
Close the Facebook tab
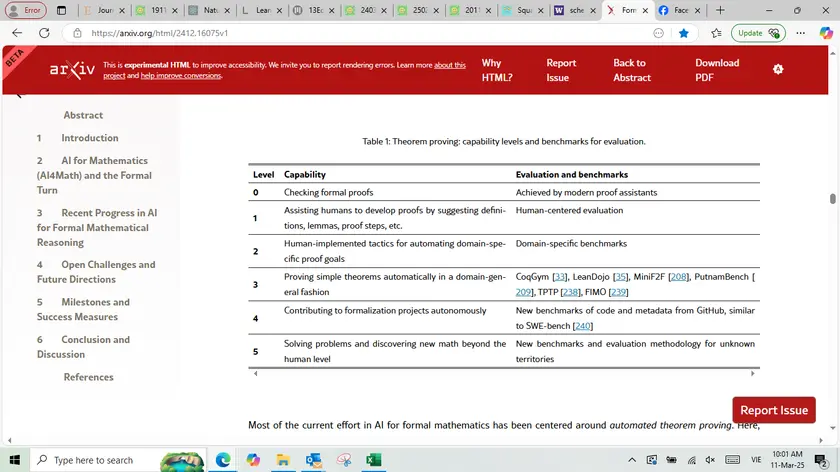point(697,10)
